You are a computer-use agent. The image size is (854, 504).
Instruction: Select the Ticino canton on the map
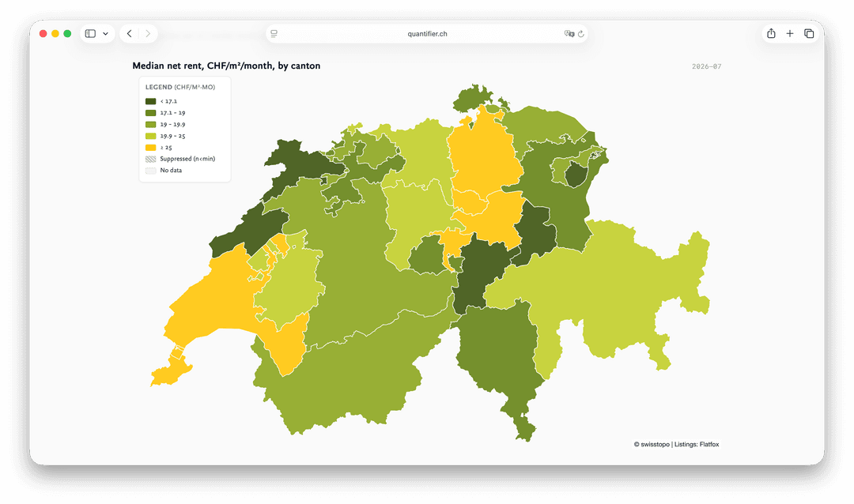(498, 354)
